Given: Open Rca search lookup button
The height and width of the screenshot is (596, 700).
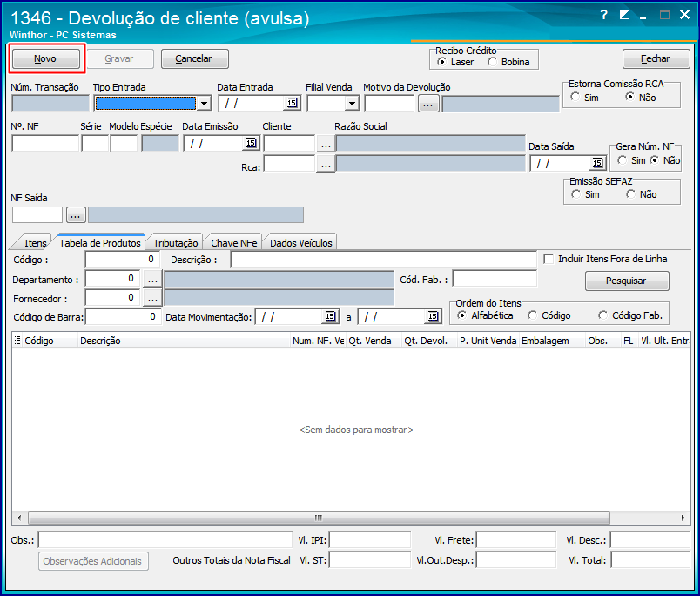Looking at the screenshot, I should (x=326, y=164).
